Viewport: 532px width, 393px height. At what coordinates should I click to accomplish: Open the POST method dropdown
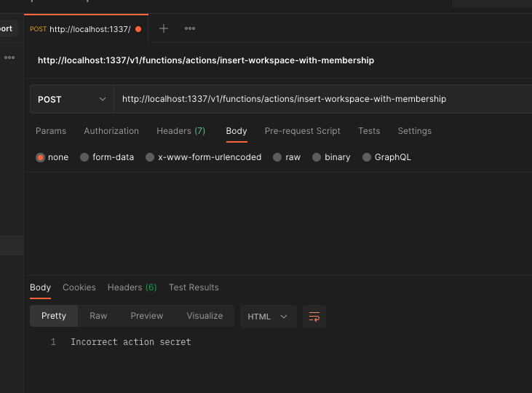click(72, 99)
